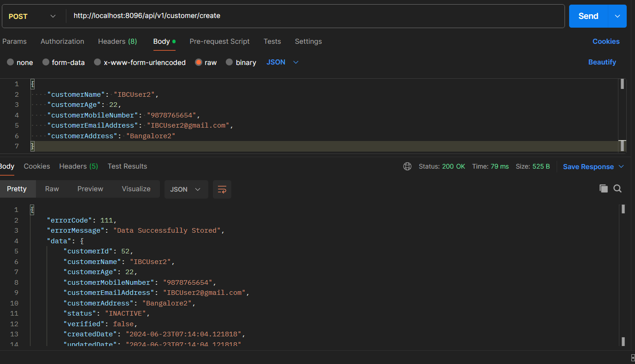Screen dimensions: 635x364
Task: Click the globe network icon near Status
Action: coord(407,166)
